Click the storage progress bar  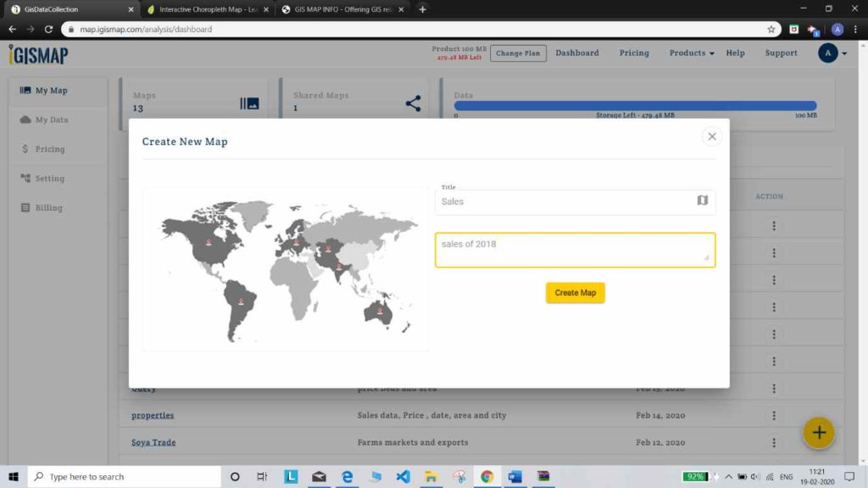tap(635, 106)
